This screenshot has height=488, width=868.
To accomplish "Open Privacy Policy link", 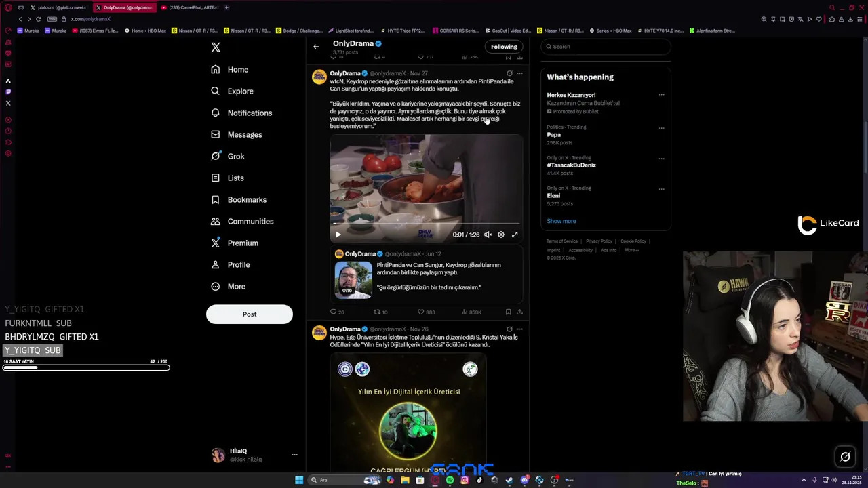I will (x=599, y=241).
